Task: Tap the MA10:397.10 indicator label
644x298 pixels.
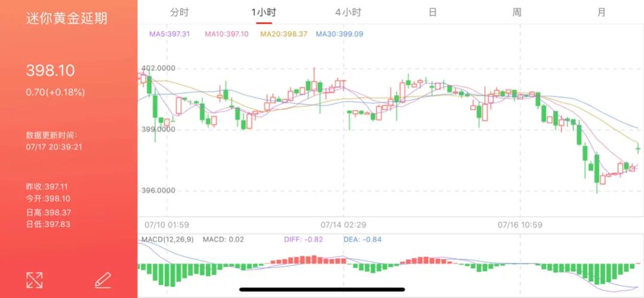Action: pyautogui.click(x=227, y=34)
